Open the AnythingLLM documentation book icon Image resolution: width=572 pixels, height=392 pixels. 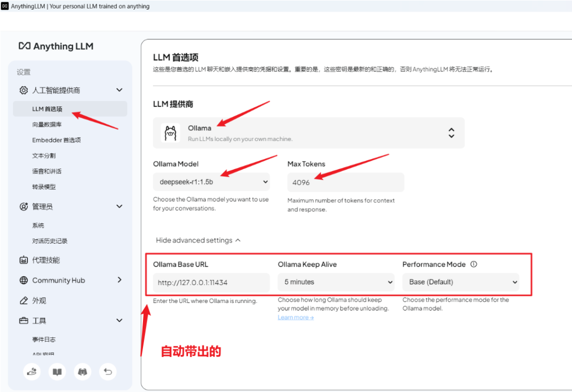pyautogui.click(x=57, y=371)
